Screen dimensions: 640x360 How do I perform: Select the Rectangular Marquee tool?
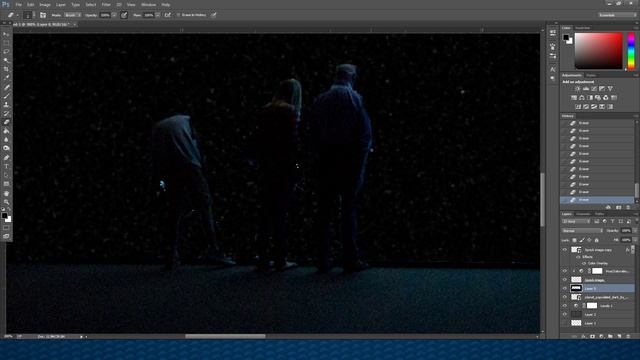point(6,43)
